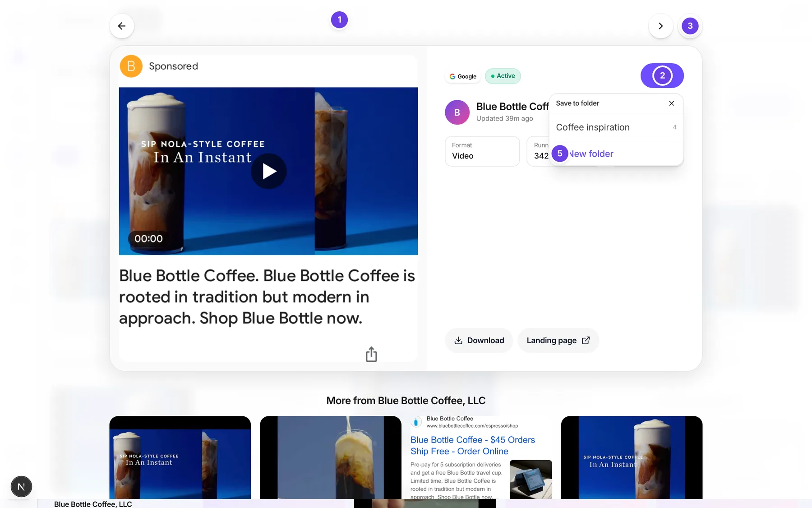812x508 pixels.
Task: Click the Download arrow icon
Action: (458, 340)
